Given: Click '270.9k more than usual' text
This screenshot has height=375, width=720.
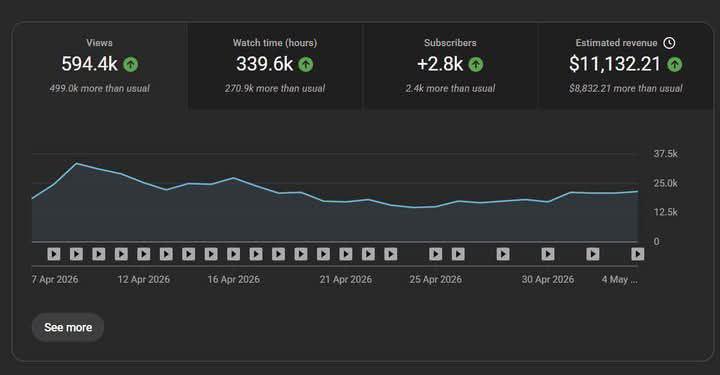Looking at the screenshot, I should pyautogui.click(x=275, y=89).
